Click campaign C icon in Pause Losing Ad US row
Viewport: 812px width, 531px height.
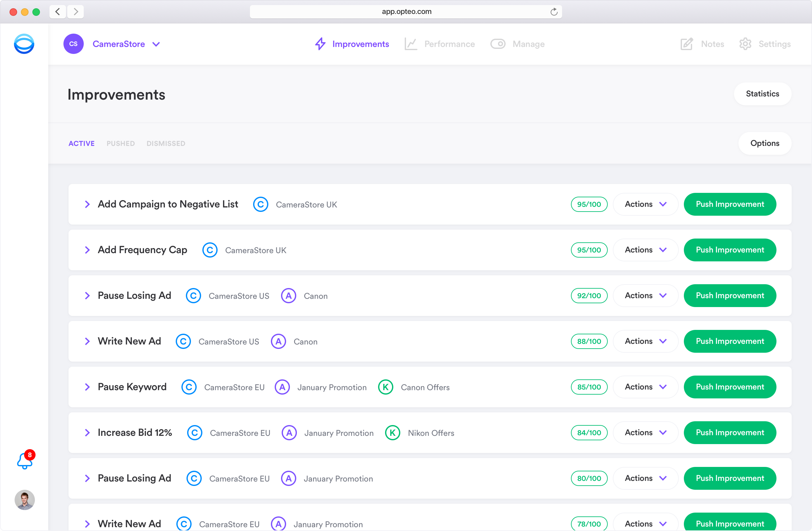(193, 296)
